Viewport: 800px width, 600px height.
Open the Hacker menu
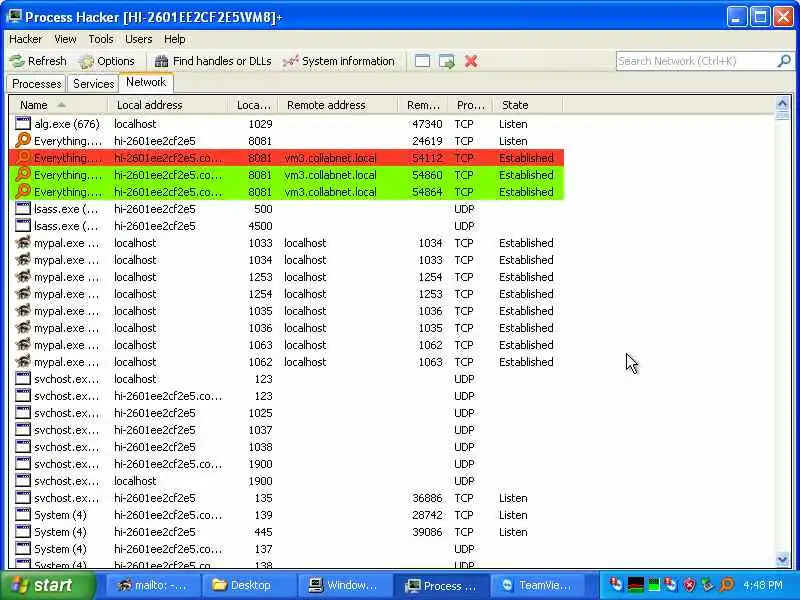pos(26,39)
